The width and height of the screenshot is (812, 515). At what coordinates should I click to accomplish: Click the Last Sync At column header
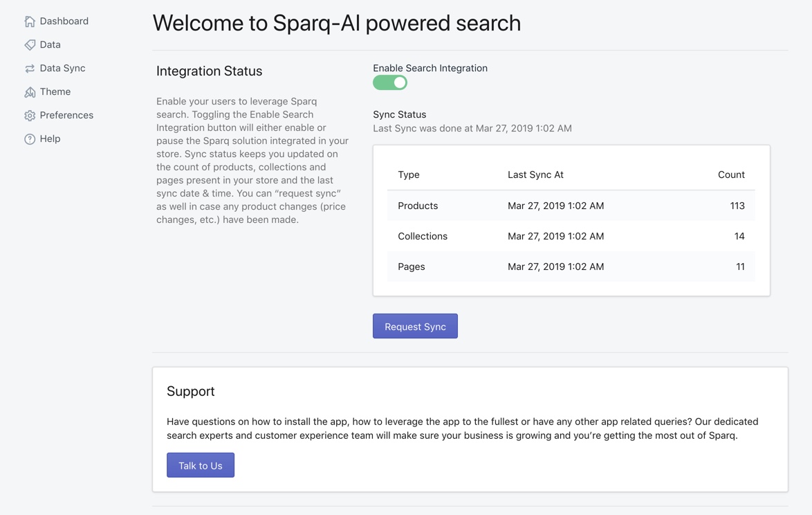click(x=535, y=175)
